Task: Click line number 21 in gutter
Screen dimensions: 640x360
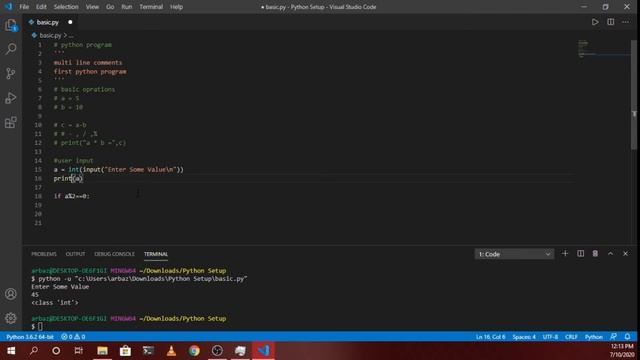Action: [x=38, y=223]
